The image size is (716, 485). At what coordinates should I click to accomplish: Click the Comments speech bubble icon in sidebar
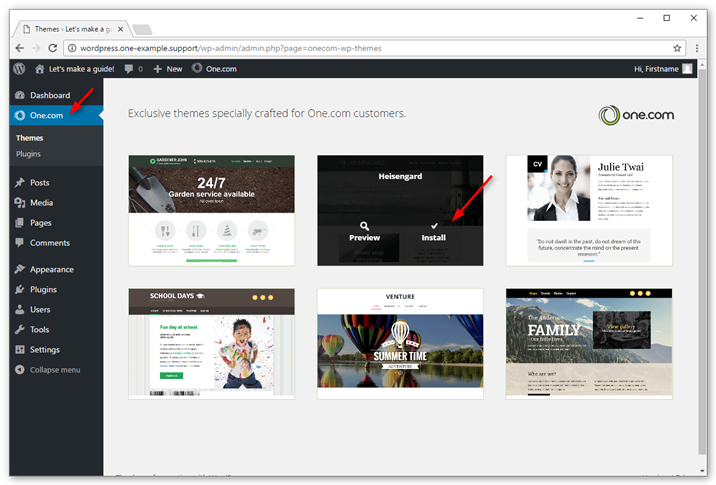pyautogui.click(x=20, y=242)
